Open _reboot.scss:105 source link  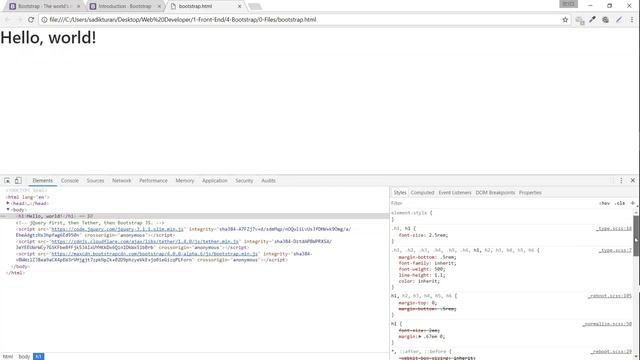click(610, 296)
